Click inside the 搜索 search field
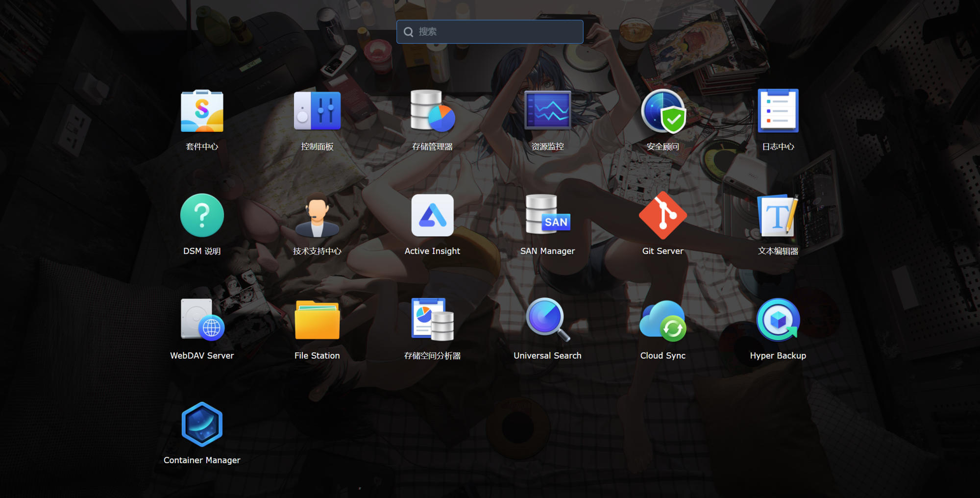 490,32
